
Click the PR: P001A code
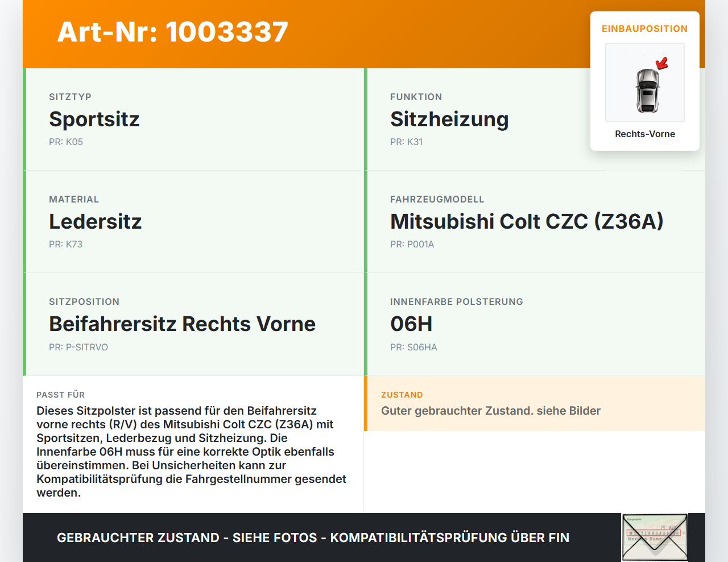pyautogui.click(x=412, y=244)
